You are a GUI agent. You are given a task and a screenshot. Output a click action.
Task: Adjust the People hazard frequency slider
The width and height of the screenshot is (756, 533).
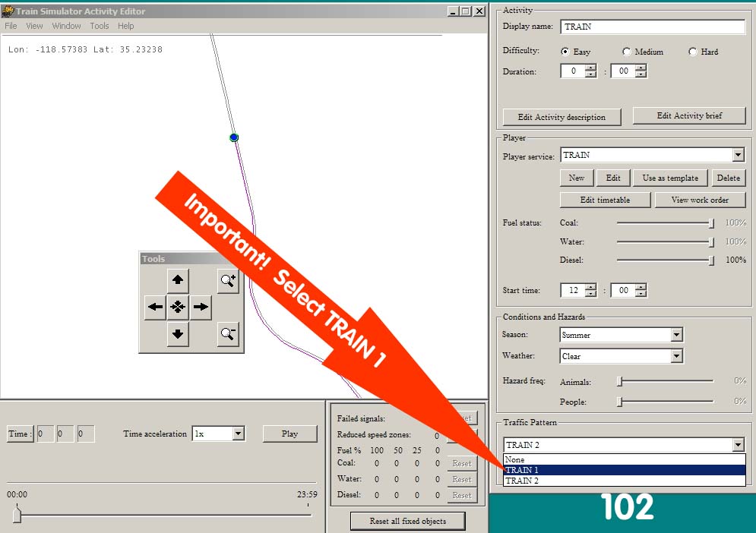click(620, 401)
